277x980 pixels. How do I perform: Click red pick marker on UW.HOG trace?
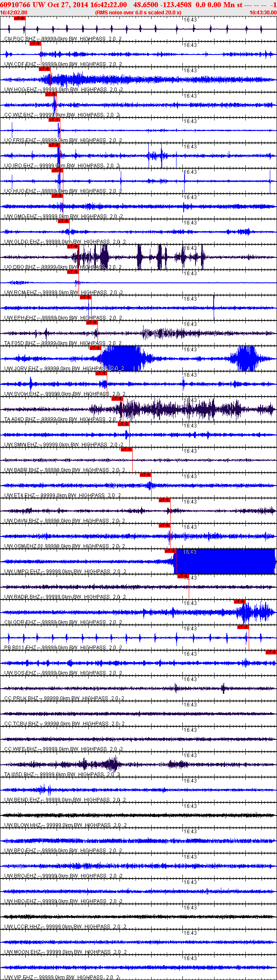point(45,69)
